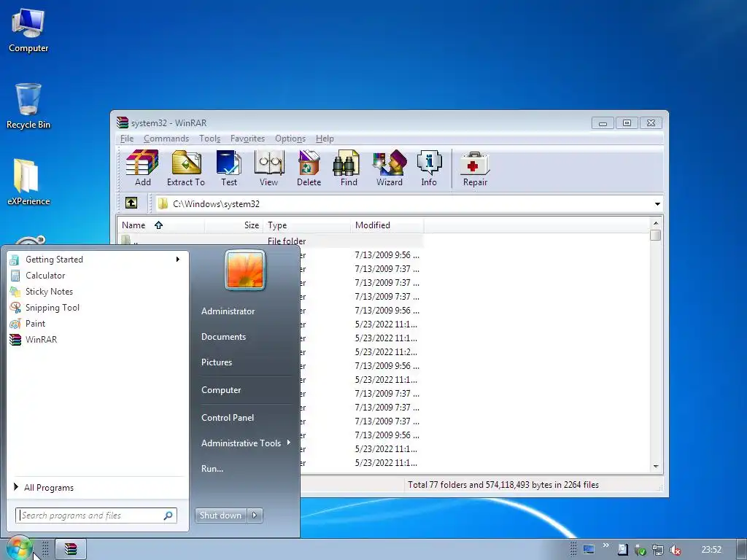The image size is (747, 560).
Task: Click the Extract To toolbar icon
Action: coord(186,168)
